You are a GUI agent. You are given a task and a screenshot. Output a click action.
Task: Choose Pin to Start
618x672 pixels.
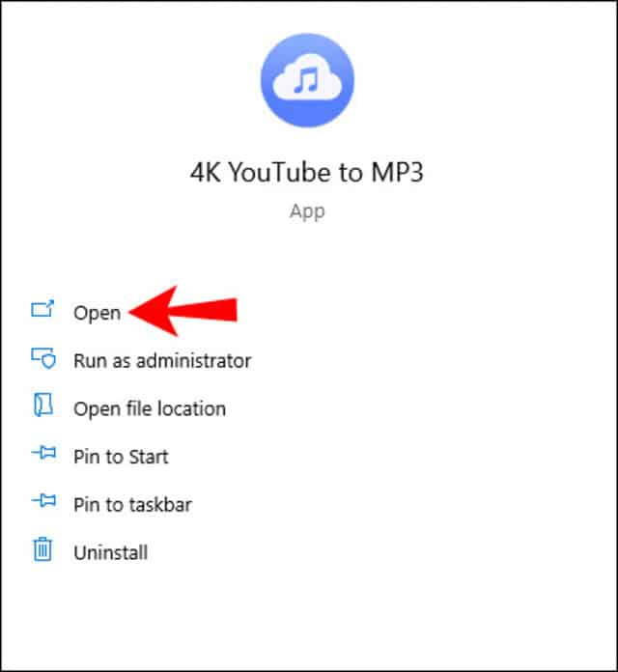(x=121, y=457)
